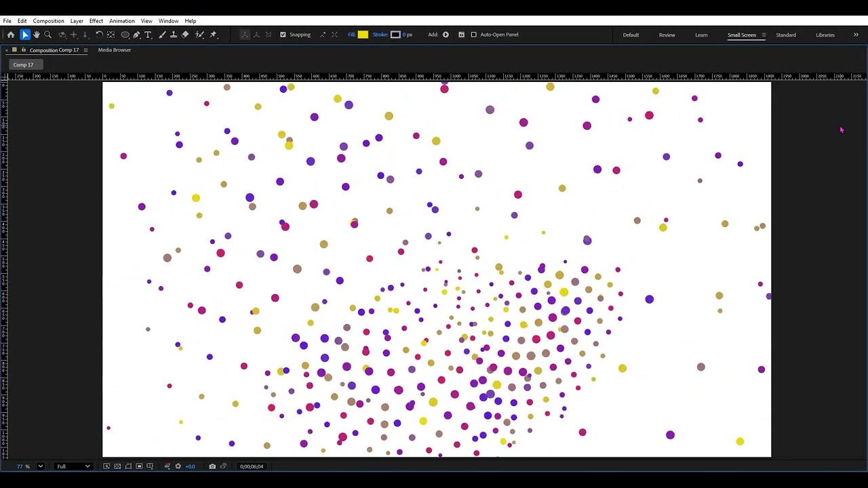Select the Dolly camera tool
The height and width of the screenshot is (488, 868).
85,35
